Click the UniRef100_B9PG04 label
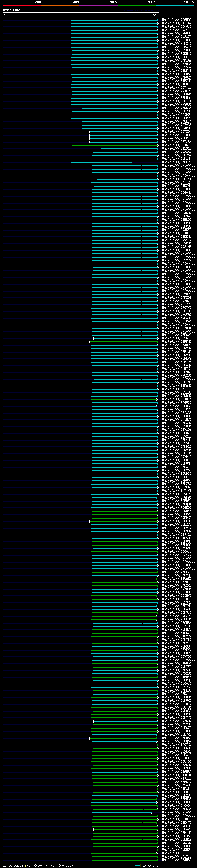The image size is (197, 868). [177, 481]
